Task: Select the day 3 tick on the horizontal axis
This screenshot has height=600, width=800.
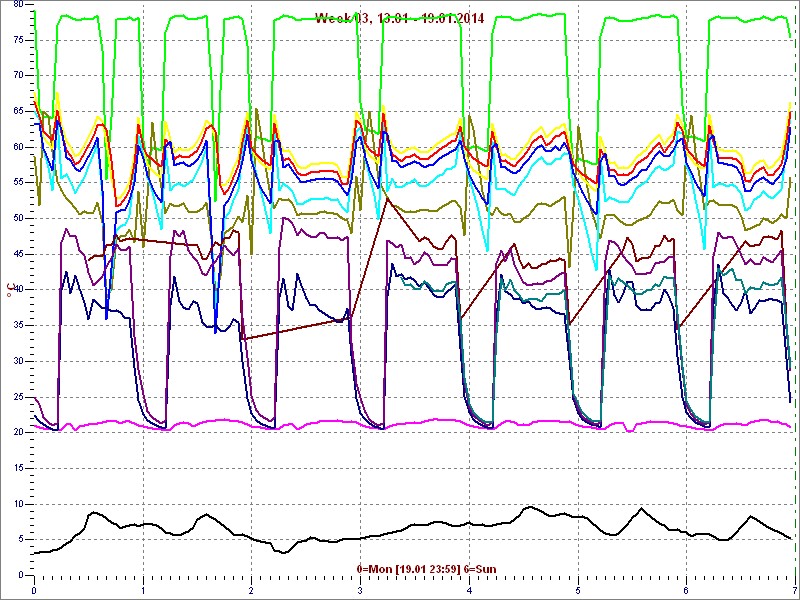Action: pos(360,590)
